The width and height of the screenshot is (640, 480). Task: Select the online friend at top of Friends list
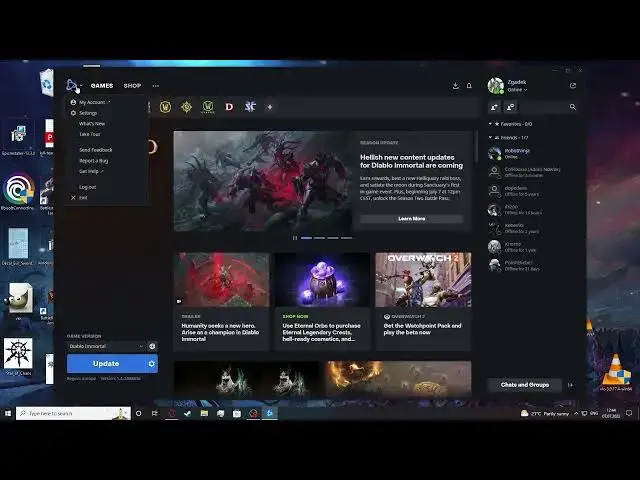click(x=532, y=153)
